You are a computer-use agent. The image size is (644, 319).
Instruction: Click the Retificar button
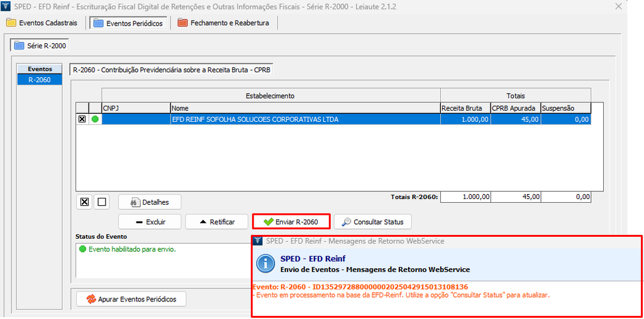coord(217,222)
